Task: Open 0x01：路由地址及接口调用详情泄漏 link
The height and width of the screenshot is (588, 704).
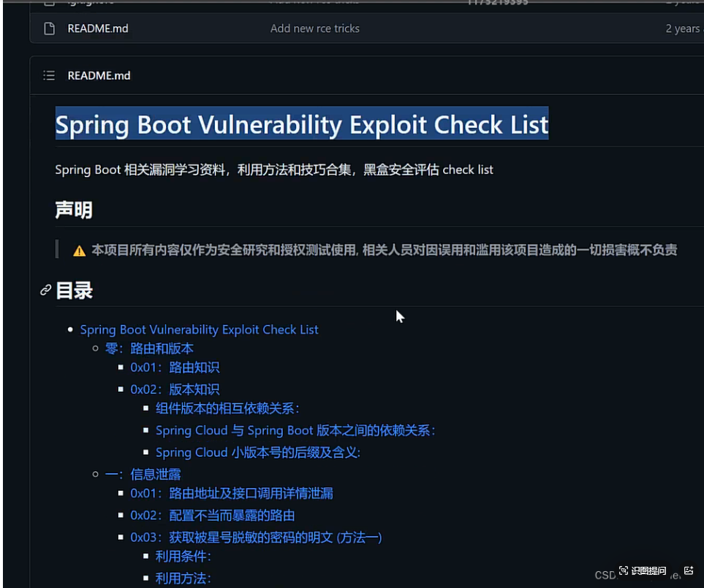Action: coord(231,493)
